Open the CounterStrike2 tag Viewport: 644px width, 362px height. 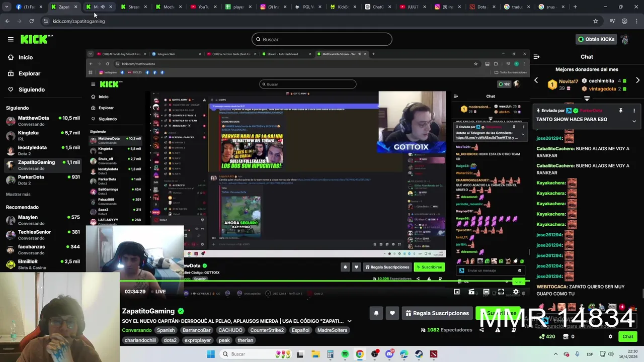267,330
